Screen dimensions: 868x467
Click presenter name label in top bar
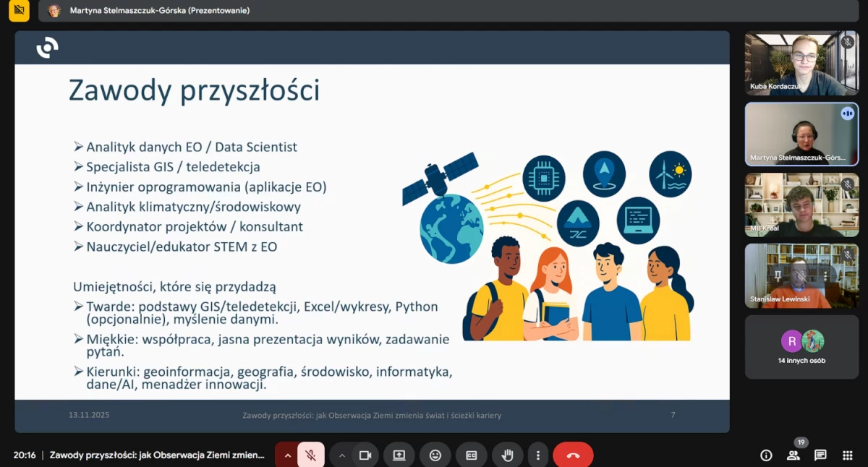tap(160, 11)
